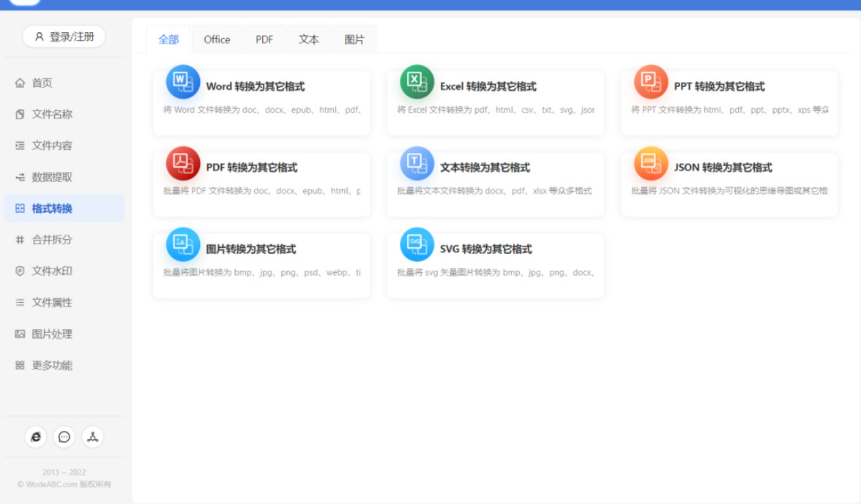Open 合并拆分 in the sidebar
The width and height of the screenshot is (861, 504).
pos(51,240)
